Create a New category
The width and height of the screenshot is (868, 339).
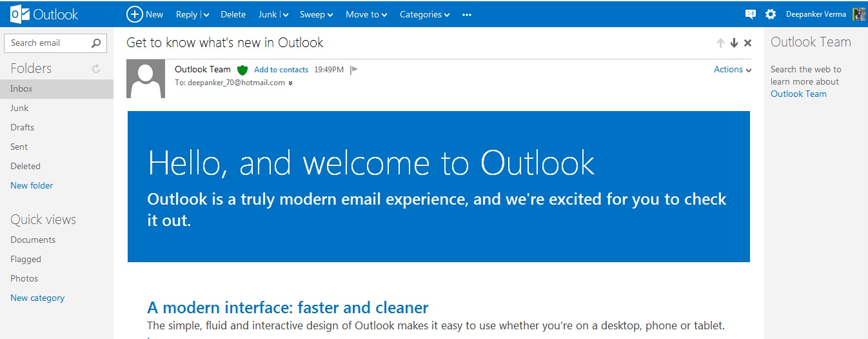(x=37, y=298)
